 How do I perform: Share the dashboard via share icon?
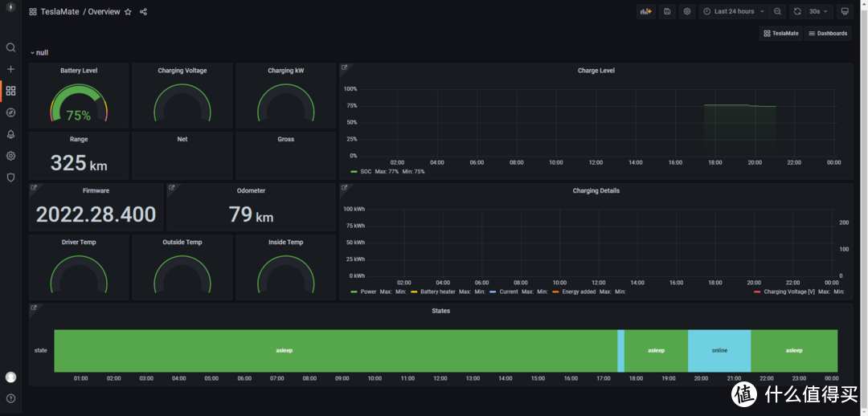143,12
